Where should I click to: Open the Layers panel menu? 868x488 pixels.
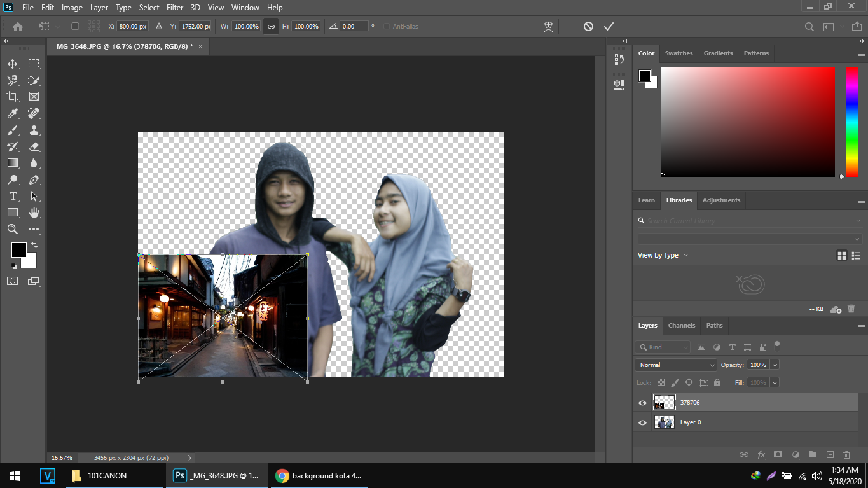point(862,326)
